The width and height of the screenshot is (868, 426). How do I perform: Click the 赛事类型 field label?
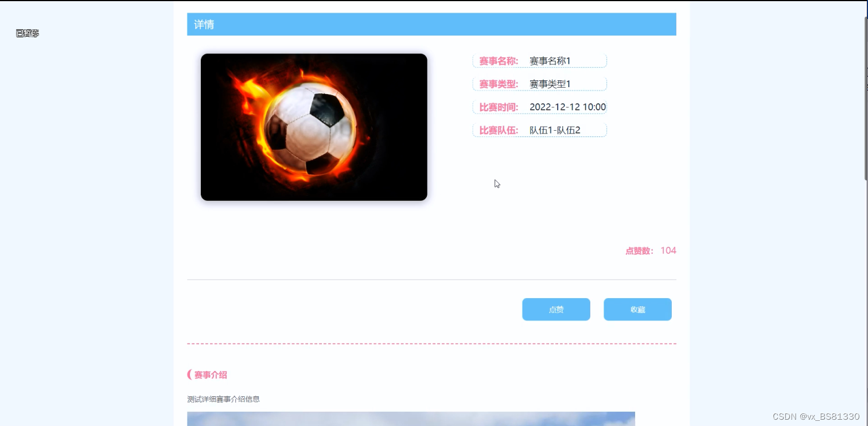[x=499, y=84]
